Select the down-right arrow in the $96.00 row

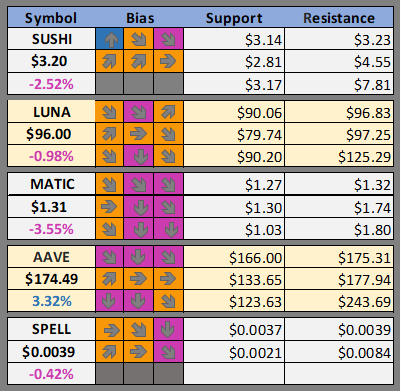coord(168,134)
